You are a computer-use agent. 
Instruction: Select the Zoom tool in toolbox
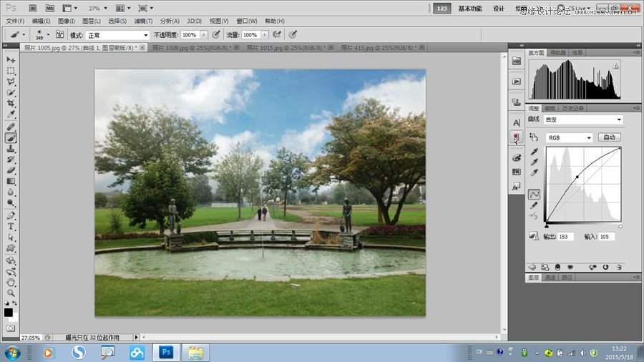click(x=11, y=293)
